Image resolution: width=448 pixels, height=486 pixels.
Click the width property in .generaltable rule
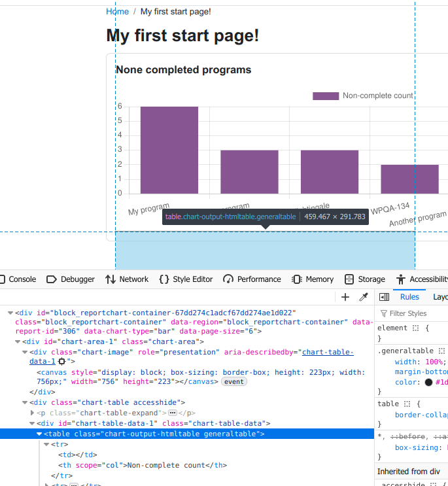coord(405,362)
